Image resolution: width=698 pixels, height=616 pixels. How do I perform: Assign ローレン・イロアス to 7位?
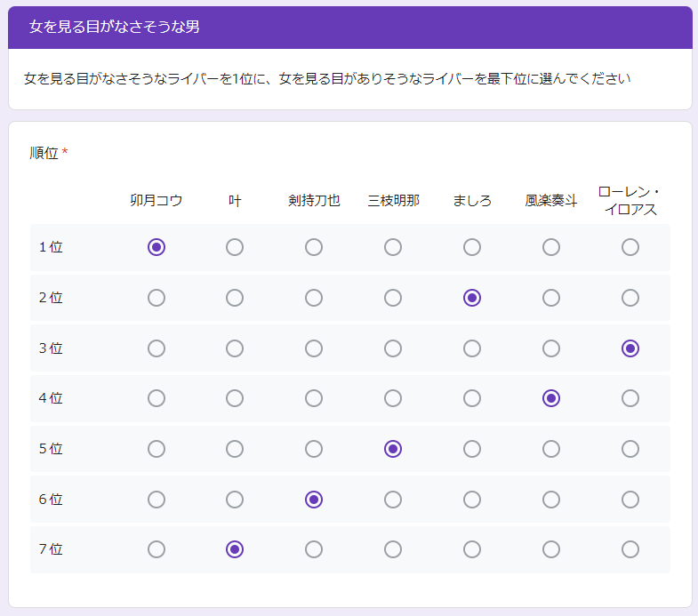click(630, 549)
